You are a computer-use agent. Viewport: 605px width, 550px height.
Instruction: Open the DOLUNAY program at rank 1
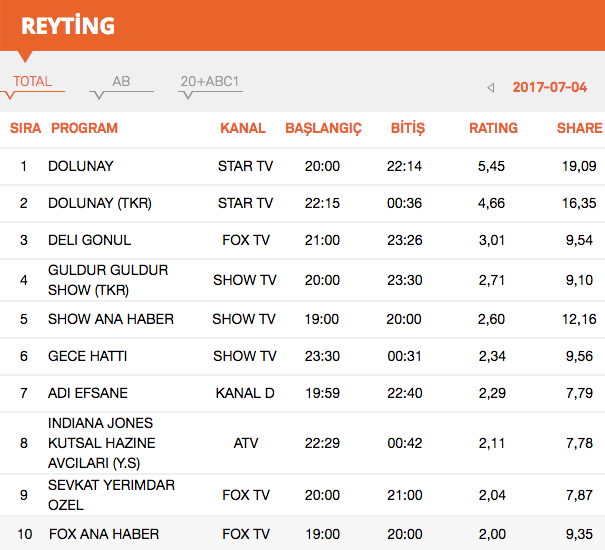pyautogui.click(x=81, y=166)
